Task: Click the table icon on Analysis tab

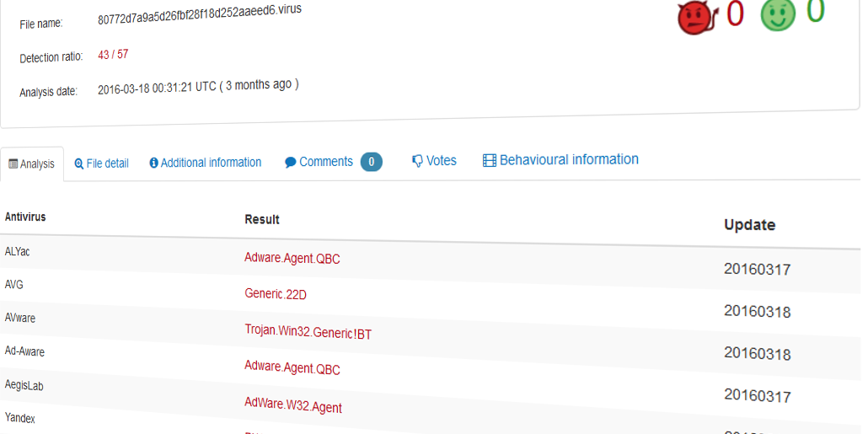Action: tap(13, 164)
